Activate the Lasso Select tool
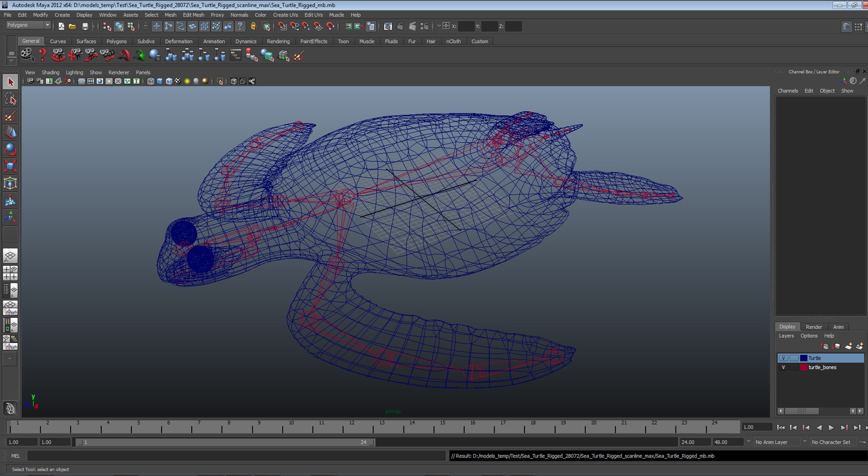This screenshot has height=476, width=868. (x=10, y=99)
